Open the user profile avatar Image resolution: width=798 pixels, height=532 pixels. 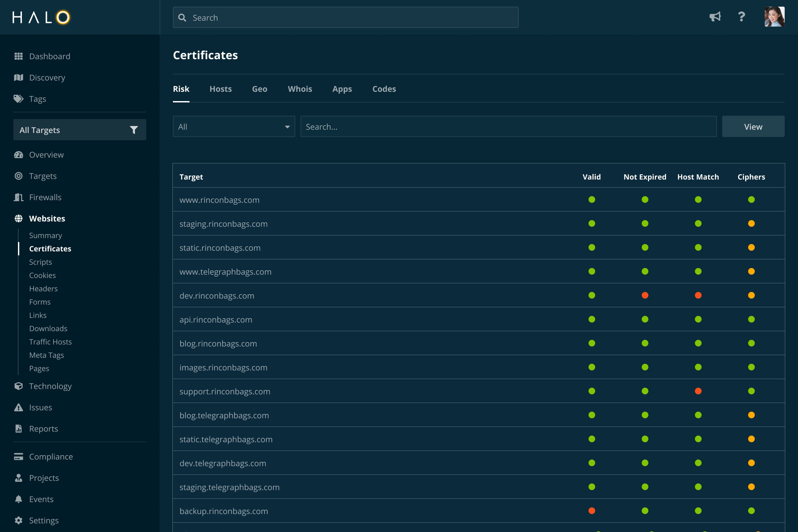(x=774, y=17)
